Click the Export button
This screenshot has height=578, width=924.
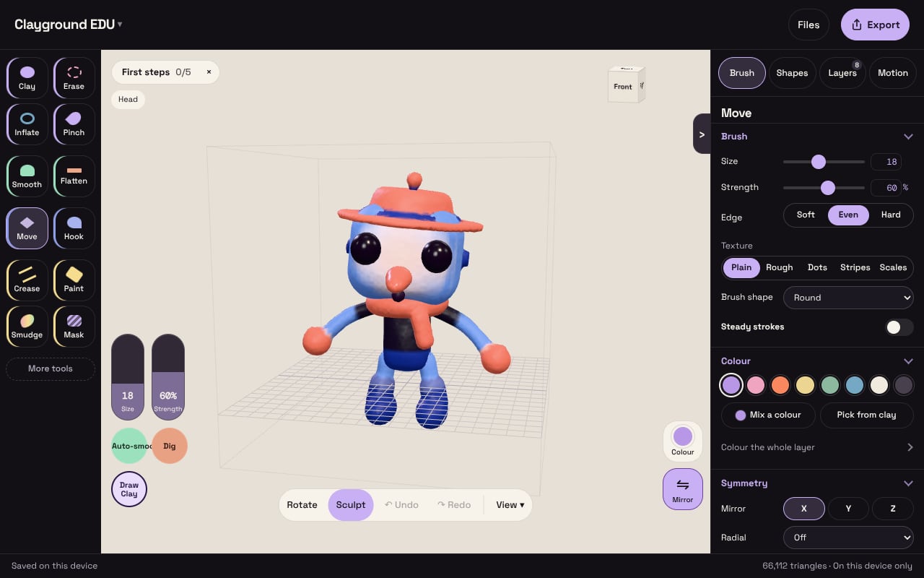875,25
